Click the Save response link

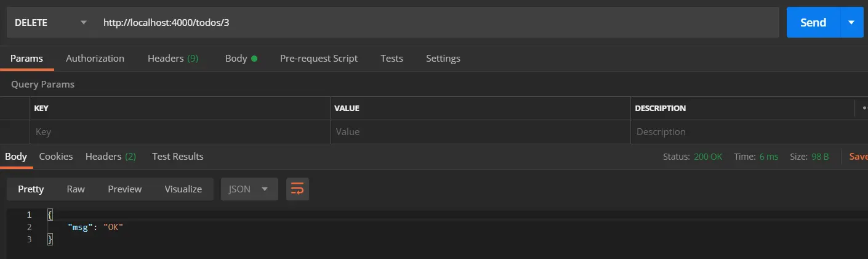(858, 157)
